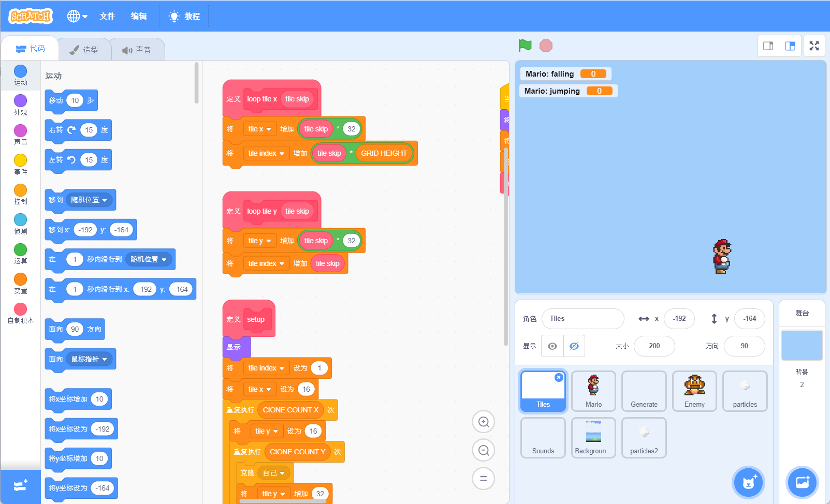
Task: Select the Sounds sprite
Action: pos(543,437)
